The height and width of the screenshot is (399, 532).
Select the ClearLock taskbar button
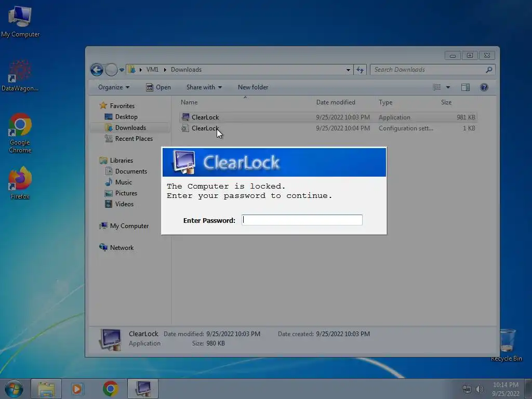(143, 389)
